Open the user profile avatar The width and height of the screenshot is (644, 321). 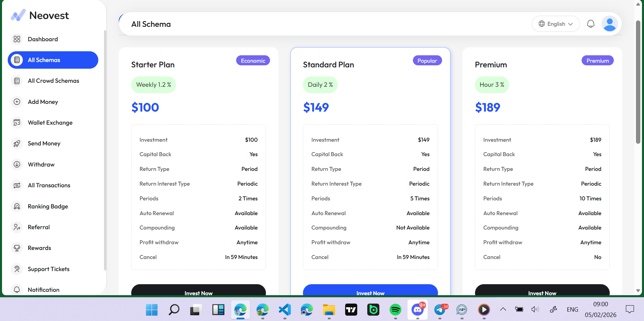click(610, 24)
